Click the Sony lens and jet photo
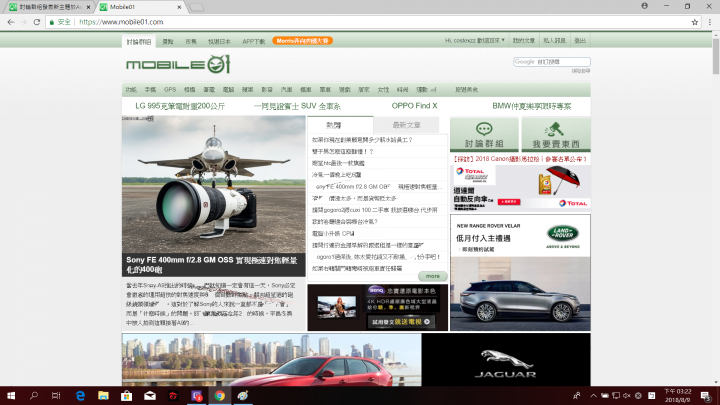Image resolution: width=720 pixels, height=405 pixels. [214, 184]
